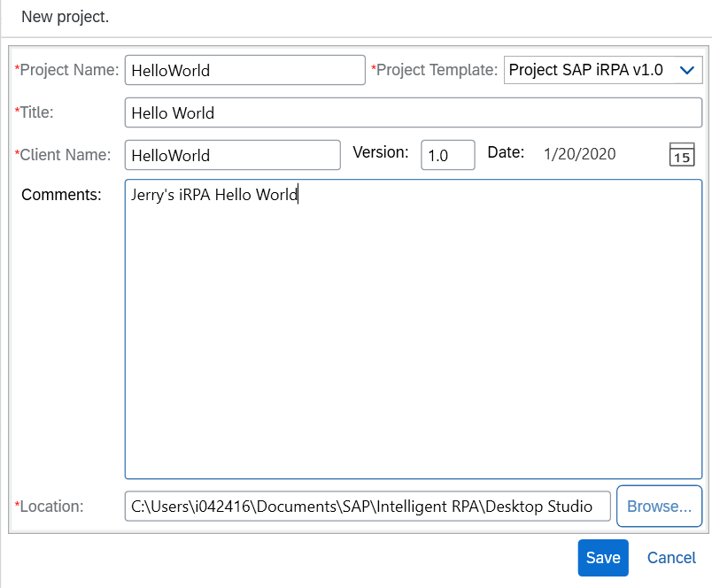Click the Version label
This screenshot has height=588, width=712.
point(381,152)
